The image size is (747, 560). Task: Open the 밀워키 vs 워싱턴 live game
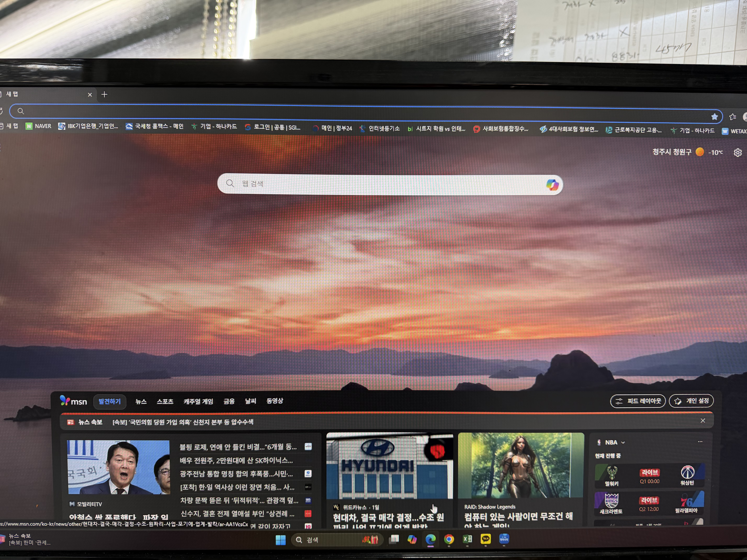pos(650,476)
